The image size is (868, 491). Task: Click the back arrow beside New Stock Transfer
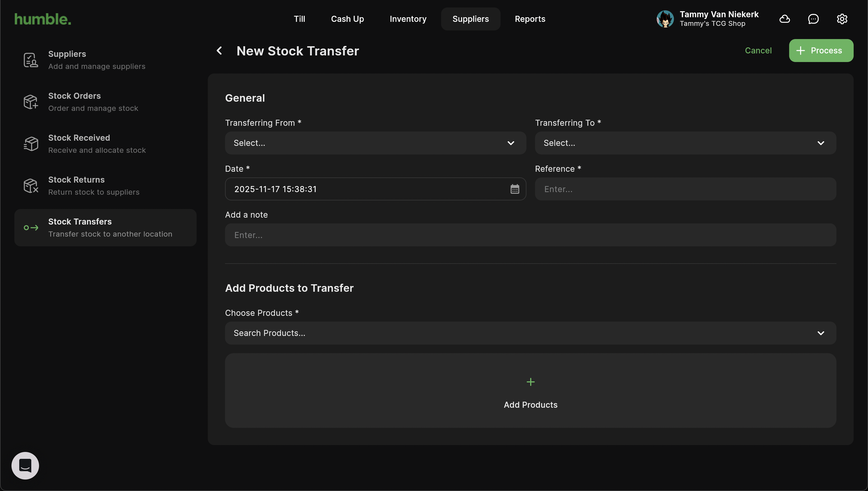click(219, 51)
